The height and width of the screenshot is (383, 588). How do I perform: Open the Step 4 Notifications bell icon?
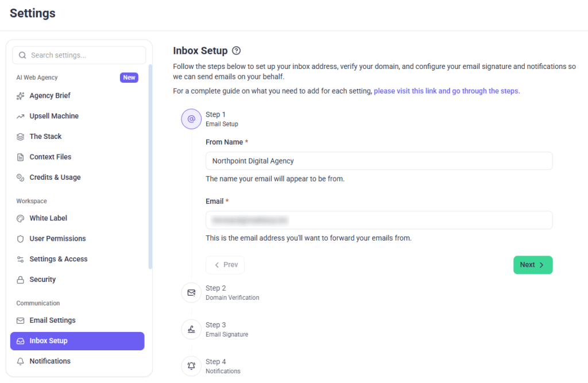(191, 366)
